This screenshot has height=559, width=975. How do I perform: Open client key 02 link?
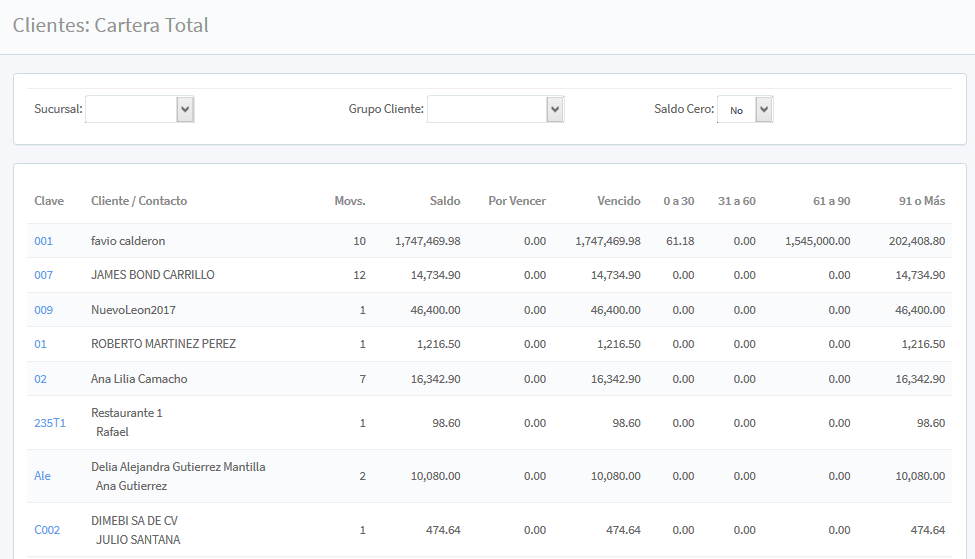coord(40,379)
